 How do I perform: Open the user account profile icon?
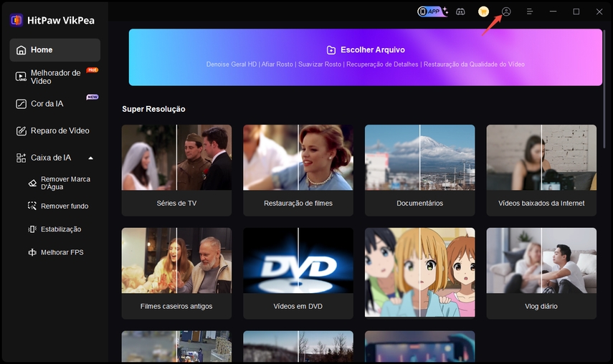coord(506,11)
